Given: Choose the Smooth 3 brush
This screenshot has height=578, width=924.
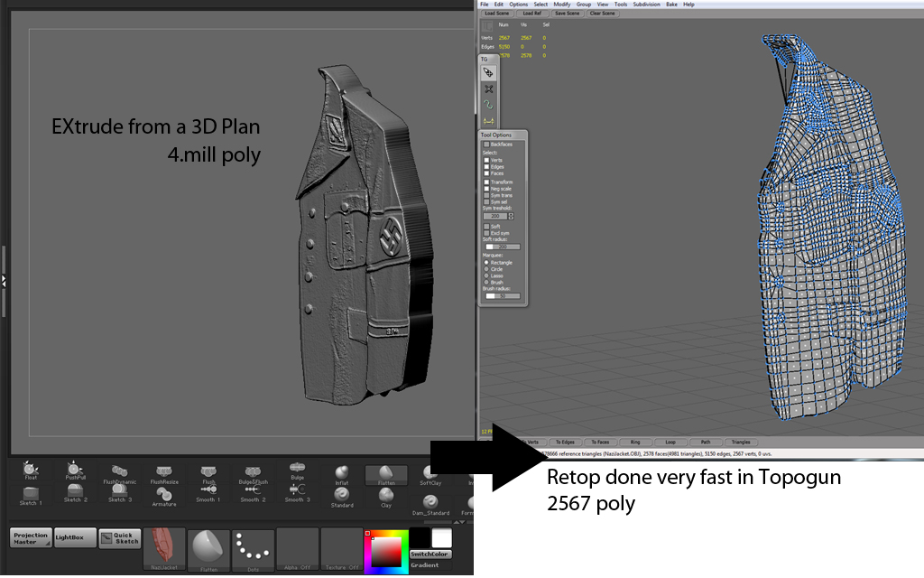Looking at the screenshot, I should [297, 494].
